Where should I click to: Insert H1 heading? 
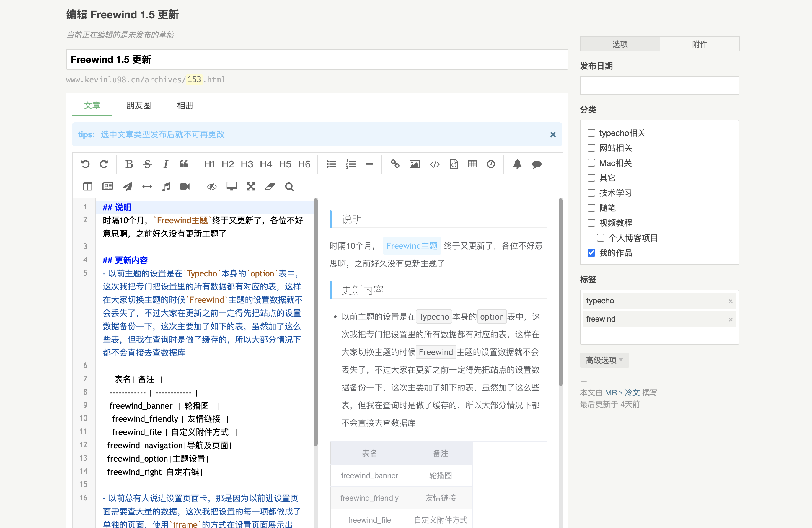click(209, 164)
